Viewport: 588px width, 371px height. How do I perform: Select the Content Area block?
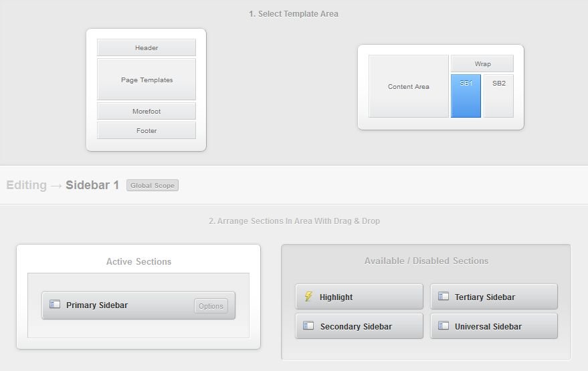click(x=409, y=87)
